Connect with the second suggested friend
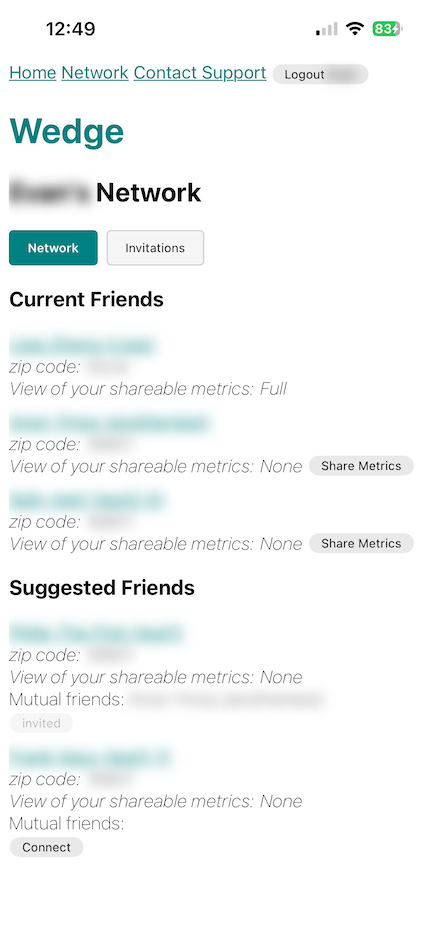432x935 pixels. click(47, 847)
